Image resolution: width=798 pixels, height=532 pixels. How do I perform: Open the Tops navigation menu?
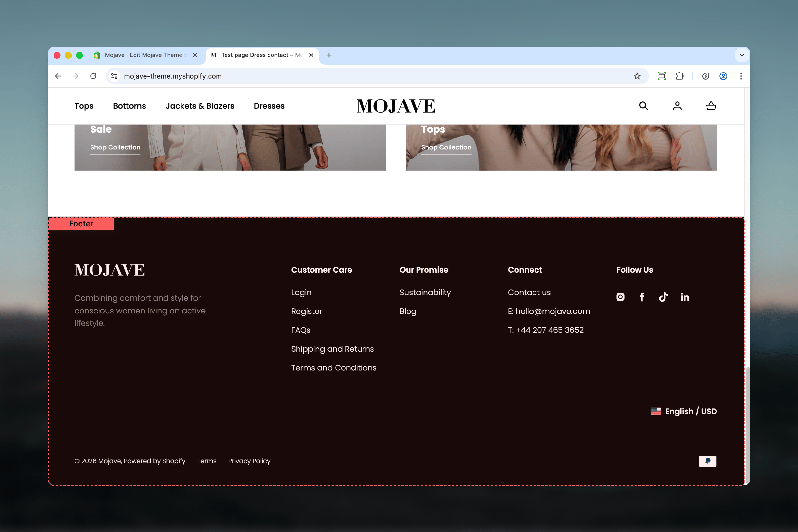point(84,106)
